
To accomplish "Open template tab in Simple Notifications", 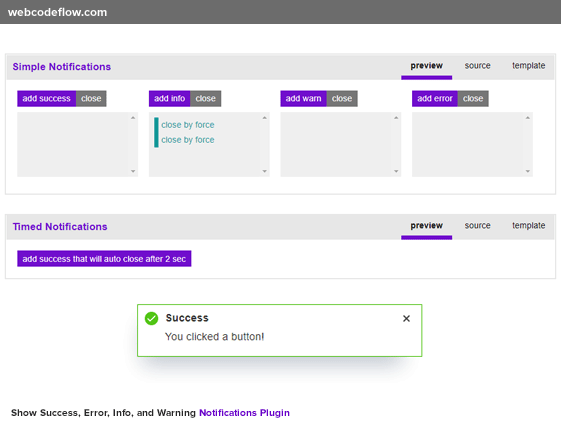I will (x=528, y=66).
